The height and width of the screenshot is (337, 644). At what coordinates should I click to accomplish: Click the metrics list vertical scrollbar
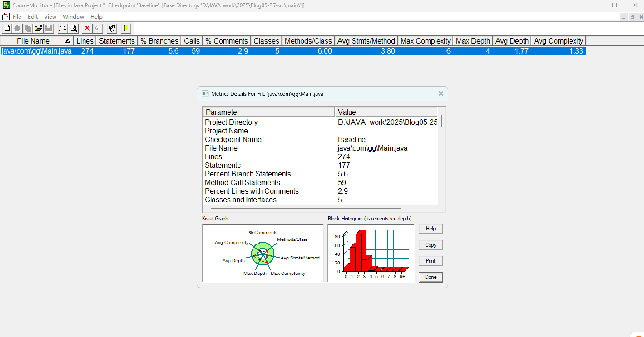point(441,121)
